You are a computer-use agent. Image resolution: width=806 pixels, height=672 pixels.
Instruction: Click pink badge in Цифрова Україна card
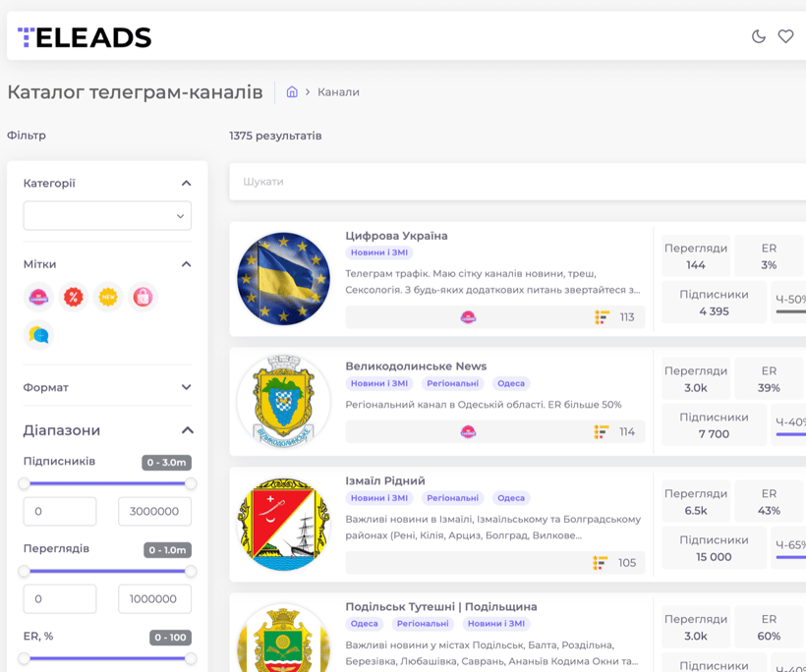468,317
